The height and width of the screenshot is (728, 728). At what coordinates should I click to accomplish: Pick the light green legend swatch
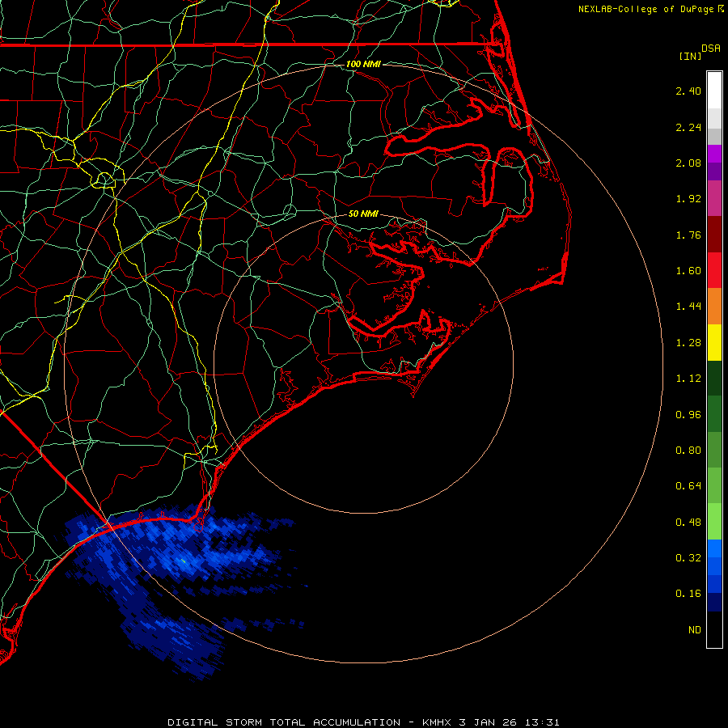click(x=714, y=522)
